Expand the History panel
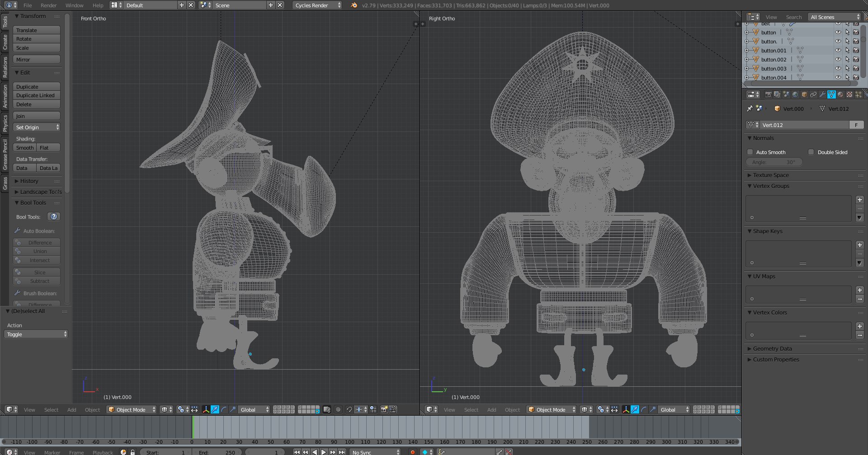 [x=29, y=181]
